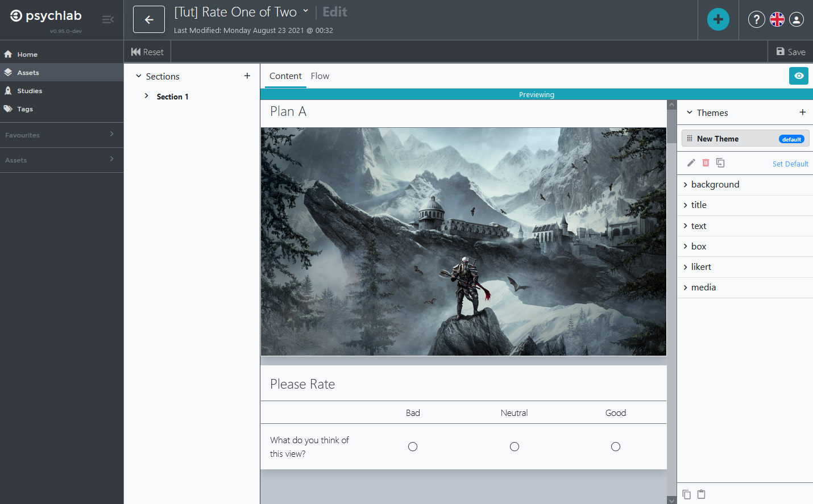Open the Help question mark icon
Screen dimensions: 813x504
[756, 19]
